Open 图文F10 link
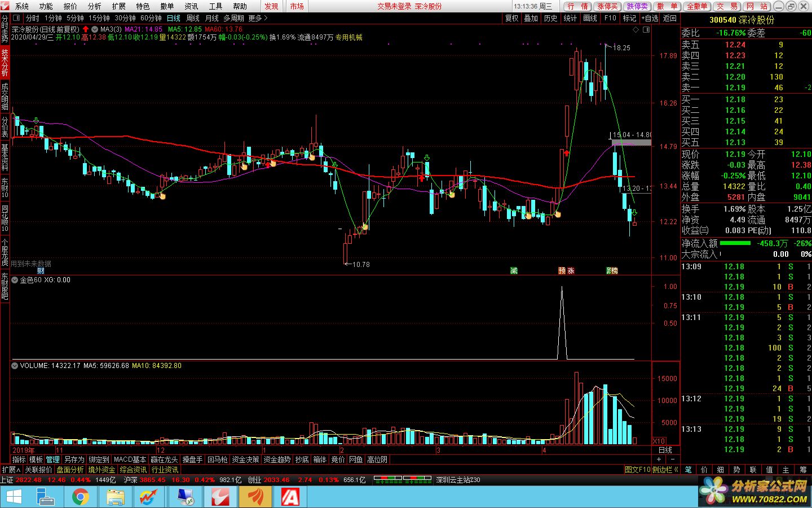Image resolution: width=812 pixels, height=508 pixels. [638, 470]
